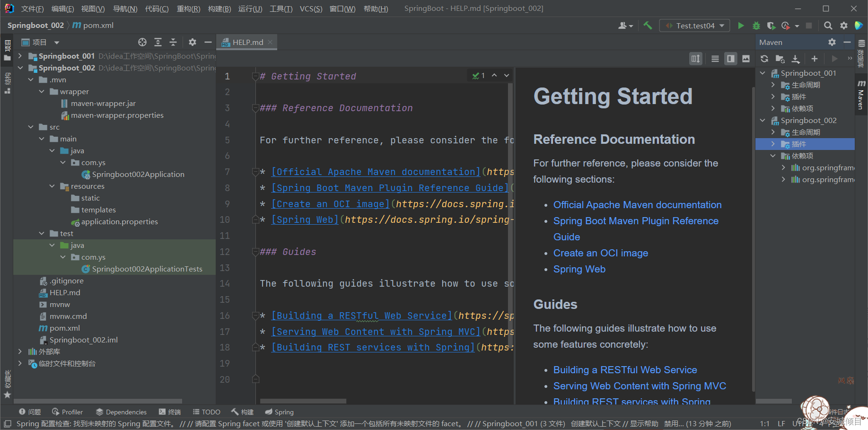Download Maven sources and documentation

point(796,59)
